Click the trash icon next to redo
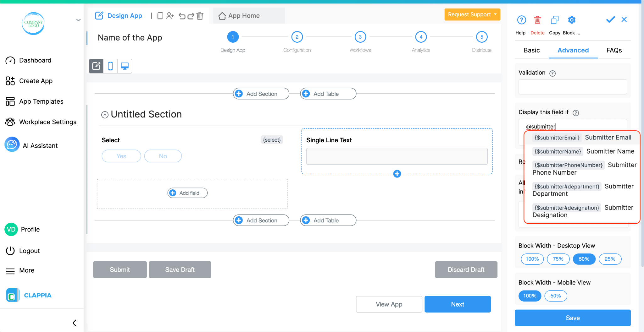The image size is (644, 332). point(200,16)
